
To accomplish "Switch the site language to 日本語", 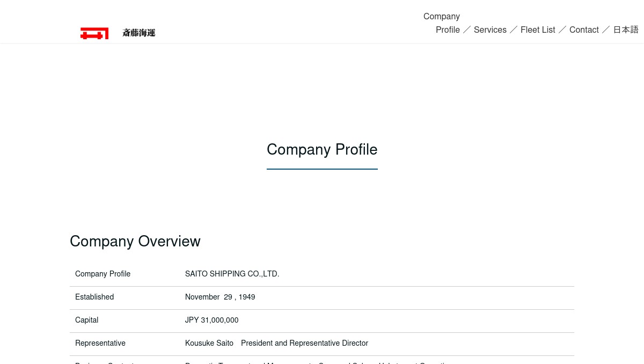I will 626,30.
